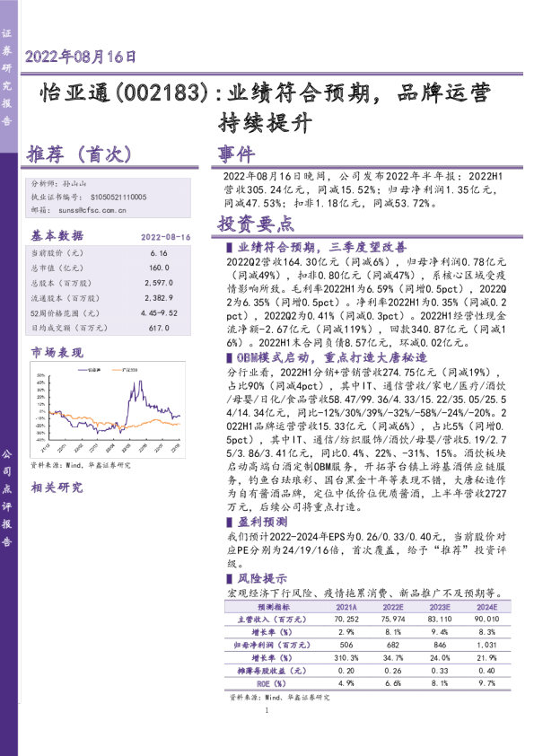Click the sidebar label 证券研究报告
Viewport: 534px width, 756px height.
click(x=7, y=77)
